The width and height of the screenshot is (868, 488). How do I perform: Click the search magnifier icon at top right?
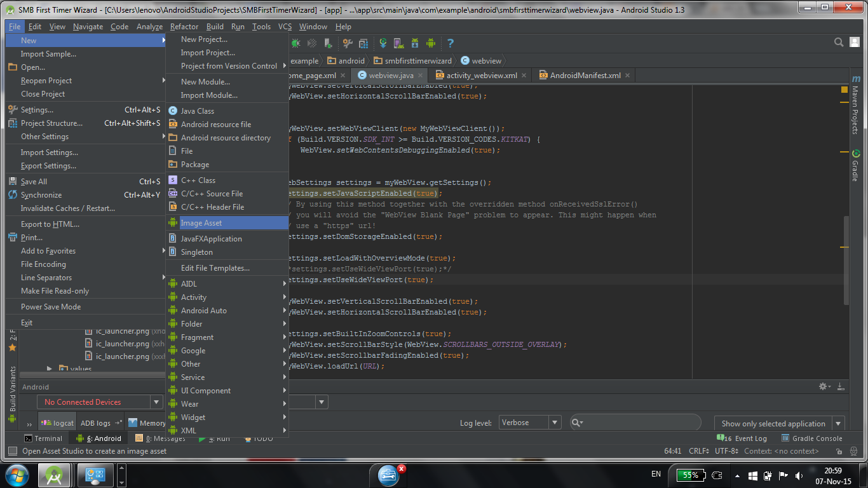[x=839, y=43]
